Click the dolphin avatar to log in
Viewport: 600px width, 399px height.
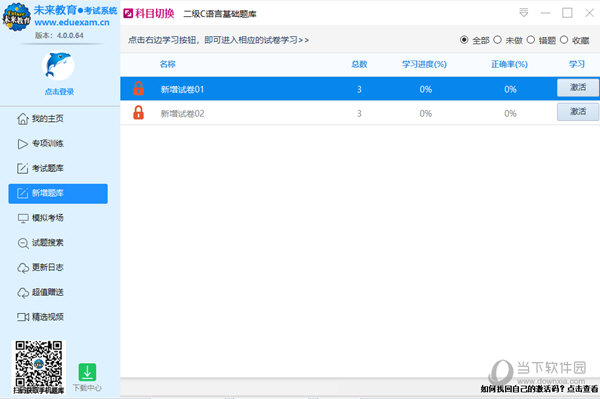pos(58,65)
